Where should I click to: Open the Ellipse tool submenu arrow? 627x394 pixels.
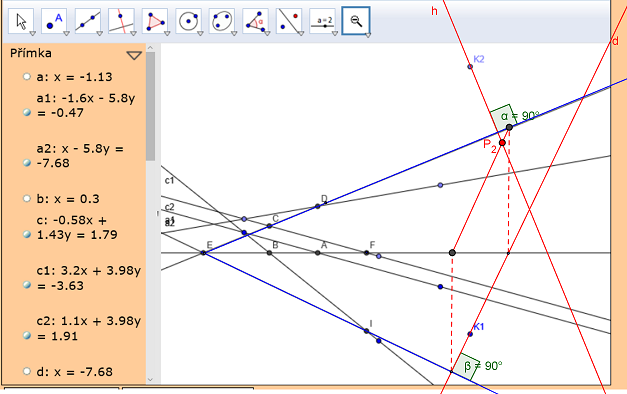[234, 34]
